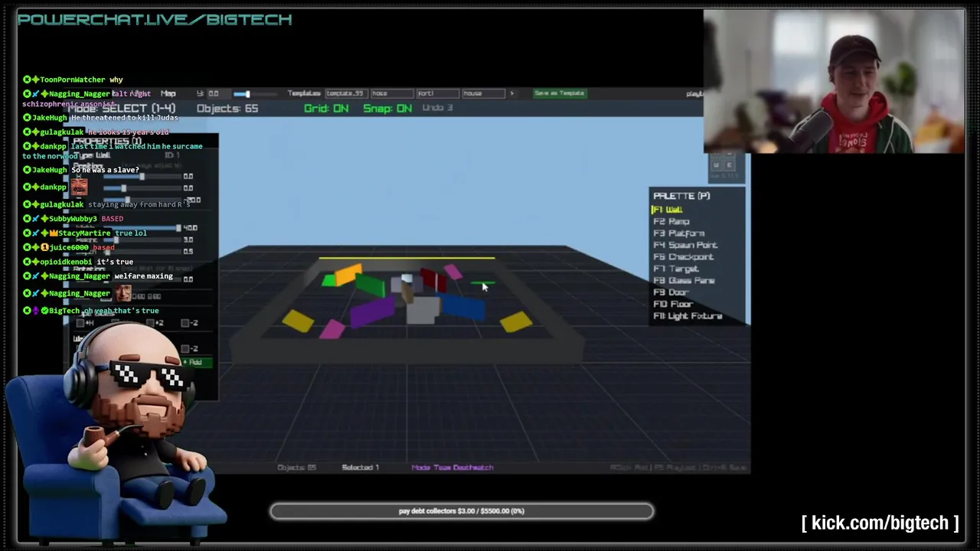Select F7 Target in the palette
980x551 pixels.
pos(676,269)
